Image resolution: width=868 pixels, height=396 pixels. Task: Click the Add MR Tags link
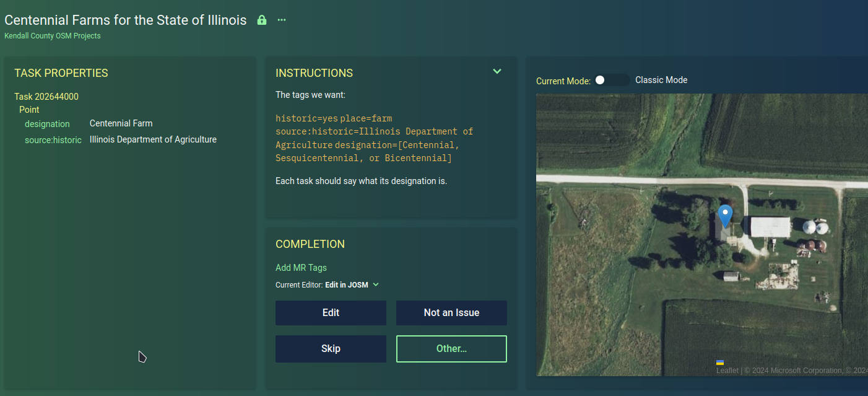click(301, 268)
